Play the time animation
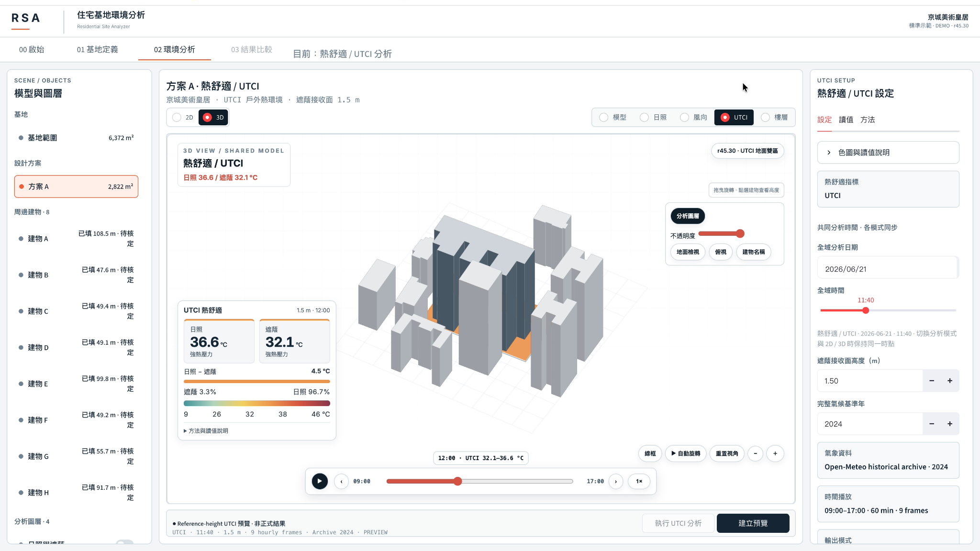The width and height of the screenshot is (980, 551). coord(320,481)
